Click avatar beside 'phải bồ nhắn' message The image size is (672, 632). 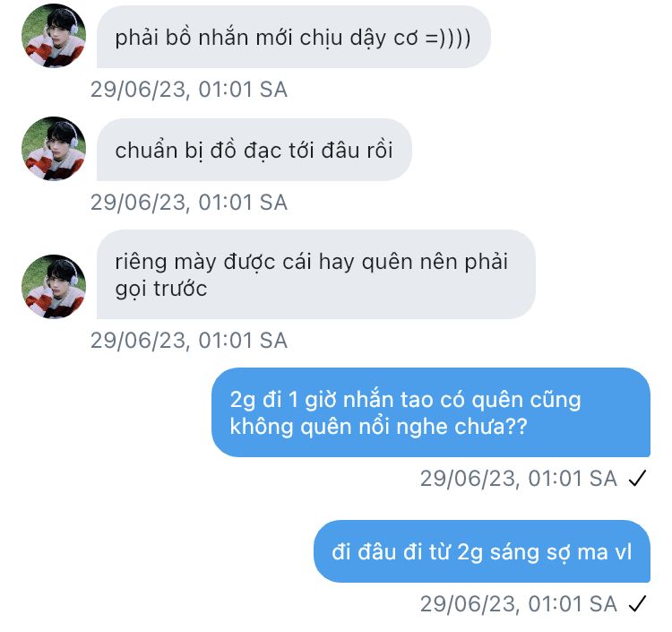point(54,36)
